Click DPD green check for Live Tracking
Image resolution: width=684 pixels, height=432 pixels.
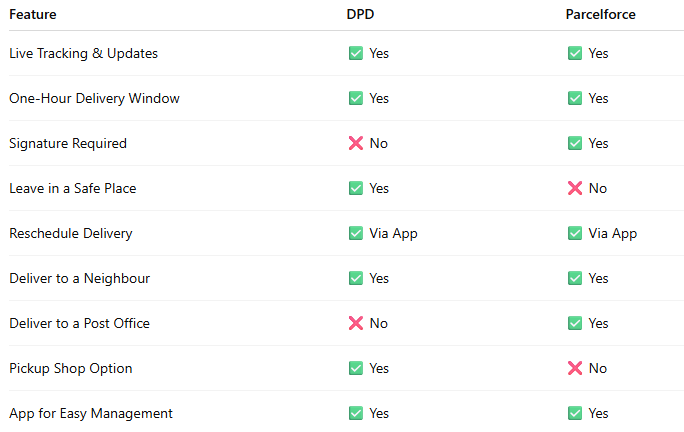coord(355,53)
